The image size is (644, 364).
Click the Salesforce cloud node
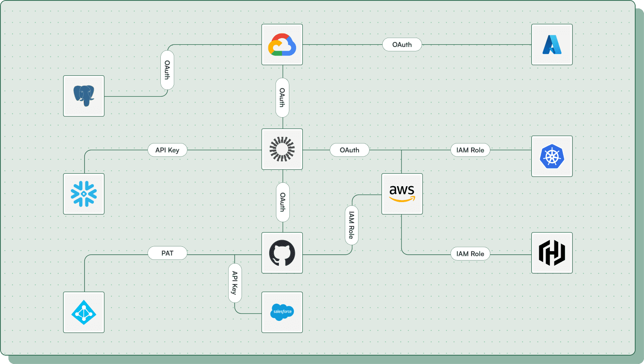[282, 312]
